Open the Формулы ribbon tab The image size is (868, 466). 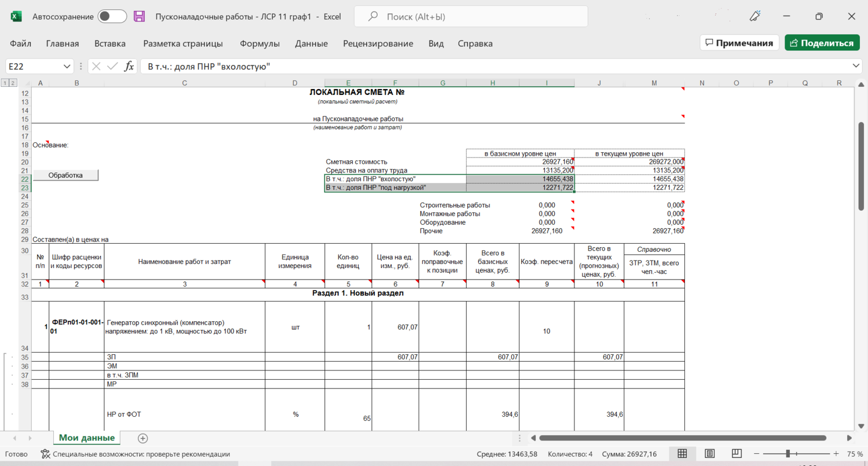pyautogui.click(x=259, y=43)
